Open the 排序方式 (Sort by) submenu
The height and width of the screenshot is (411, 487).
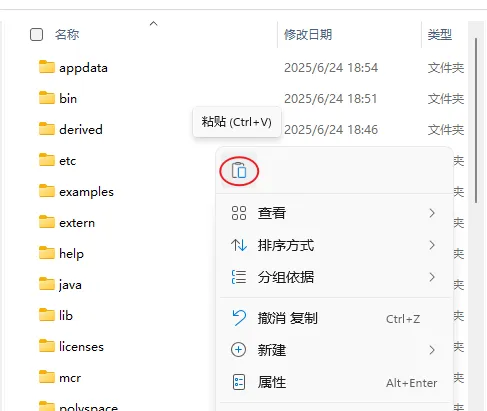(x=334, y=245)
